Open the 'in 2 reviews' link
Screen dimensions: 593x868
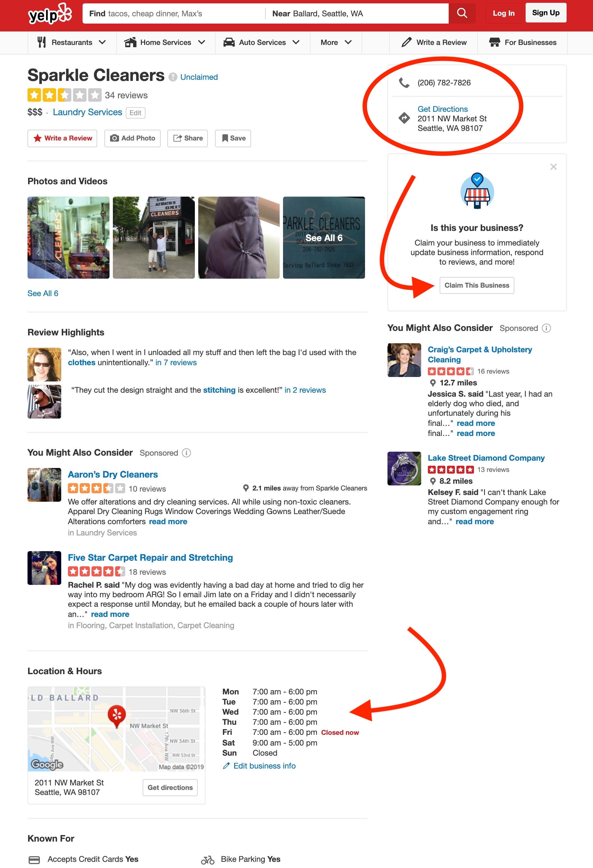coord(305,390)
